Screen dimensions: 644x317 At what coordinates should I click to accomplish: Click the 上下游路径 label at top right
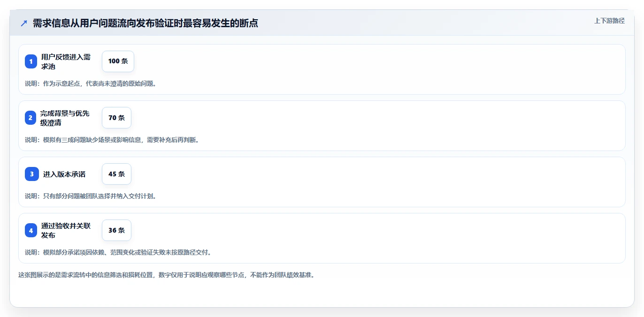point(609,21)
